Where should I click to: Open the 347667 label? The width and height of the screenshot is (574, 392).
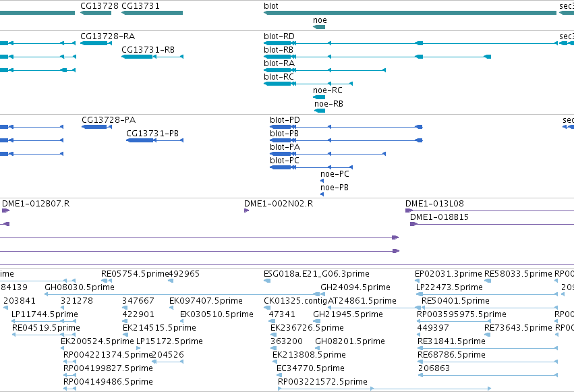(138, 301)
